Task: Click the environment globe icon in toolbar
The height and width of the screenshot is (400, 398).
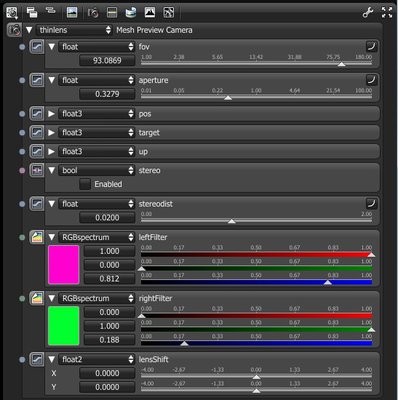Action: tap(131, 13)
